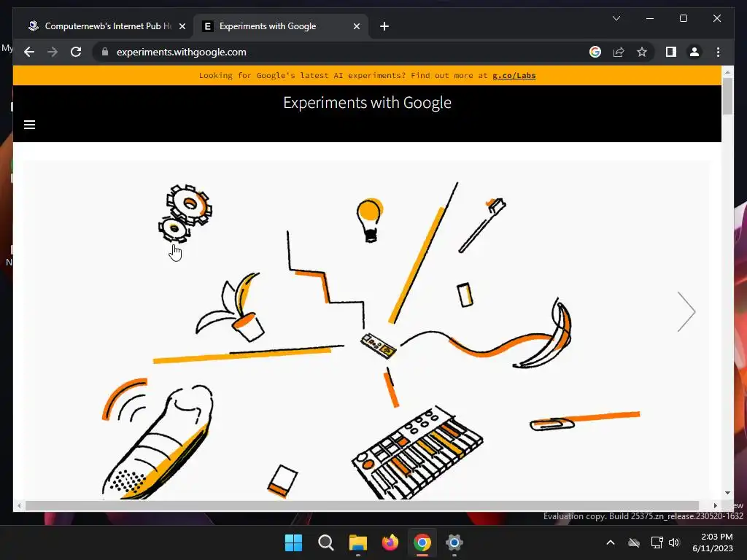Bookmark this page with the star icon

[642, 52]
